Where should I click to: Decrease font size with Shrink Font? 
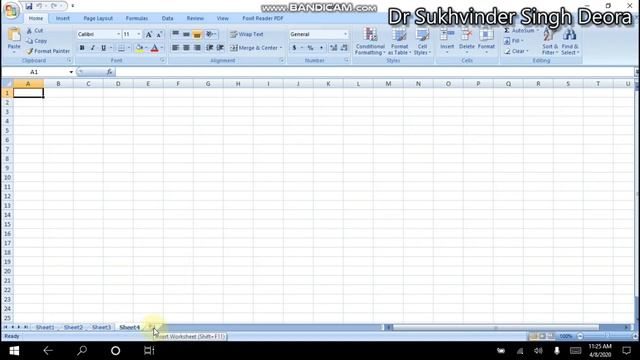coord(159,34)
